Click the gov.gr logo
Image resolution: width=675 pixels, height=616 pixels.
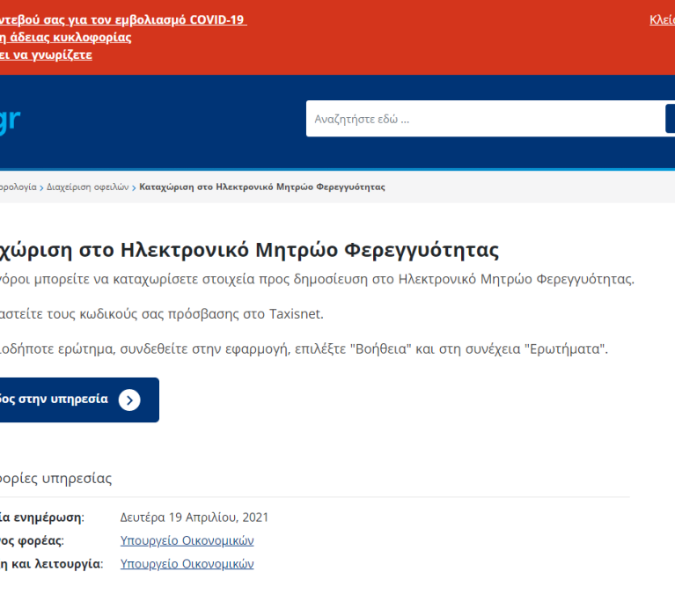point(10,120)
